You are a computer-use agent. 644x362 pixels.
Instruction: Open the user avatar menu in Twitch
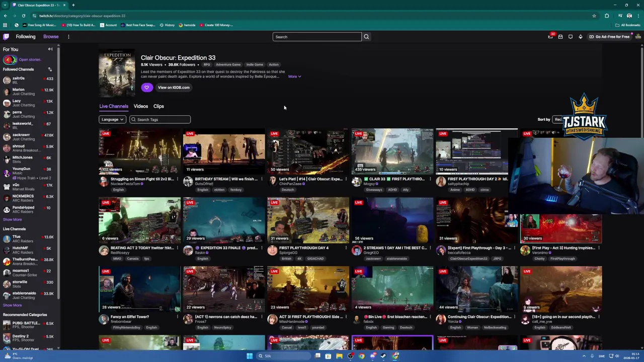[x=638, y=37]
